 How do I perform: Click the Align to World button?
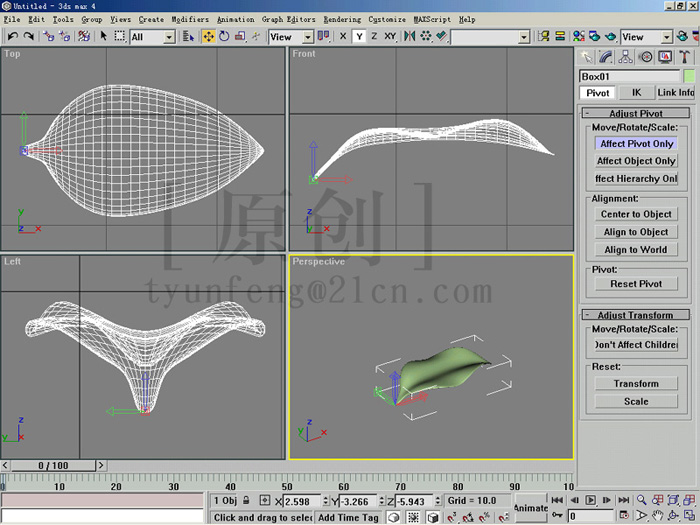click(636, 250)
